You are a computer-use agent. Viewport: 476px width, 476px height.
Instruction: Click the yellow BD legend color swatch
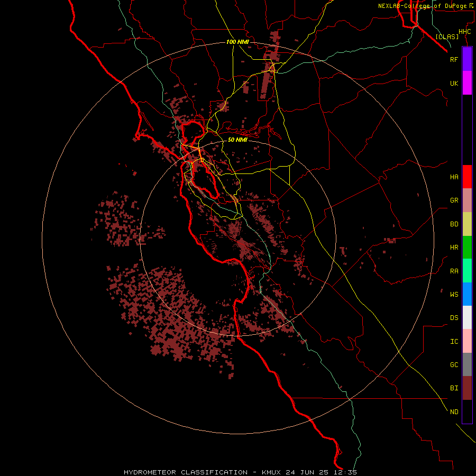click(467, 224)
